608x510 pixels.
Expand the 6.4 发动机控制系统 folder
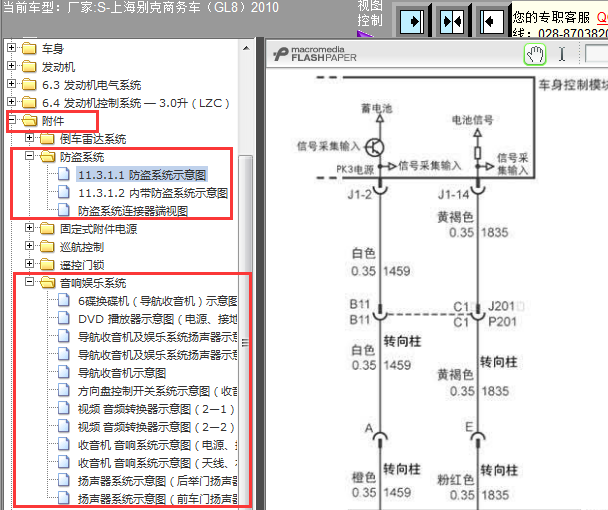point(11,102)
